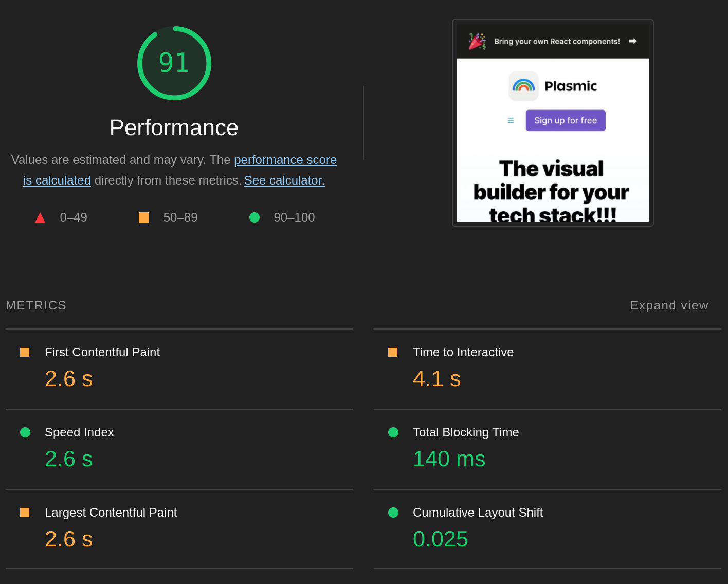Select the Time to Interactive label
728x584 pixels.
point(463,352)
